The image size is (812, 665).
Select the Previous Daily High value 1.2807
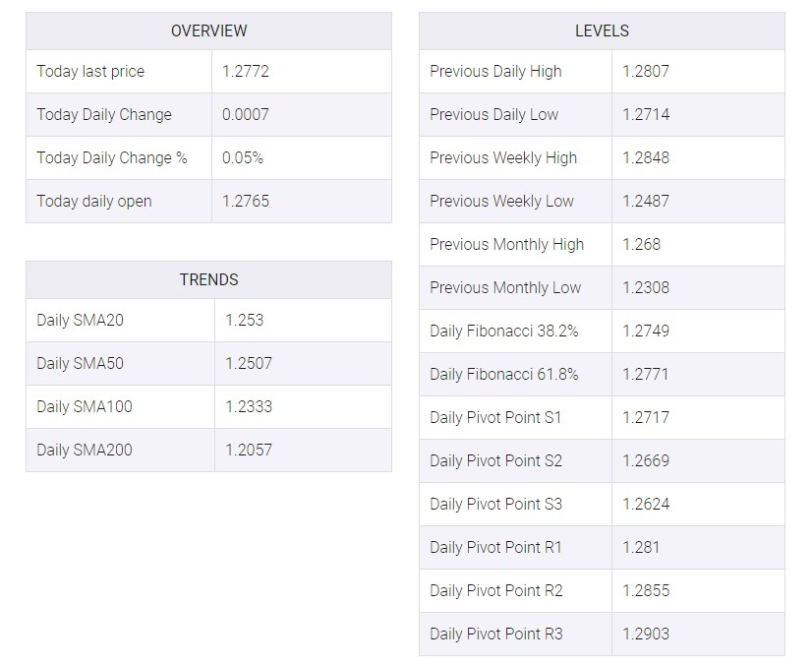646,71
